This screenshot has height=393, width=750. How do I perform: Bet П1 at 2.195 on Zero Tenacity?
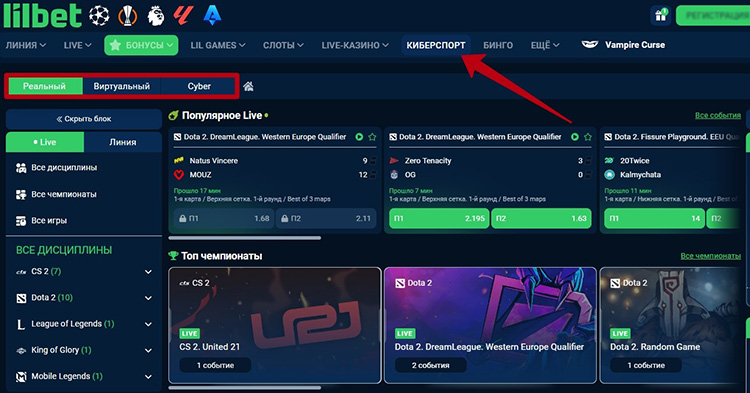click(439, 218)
